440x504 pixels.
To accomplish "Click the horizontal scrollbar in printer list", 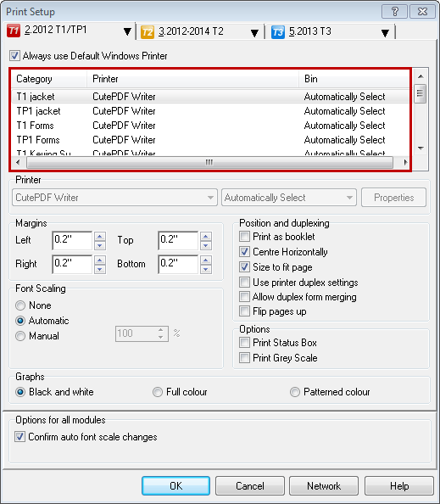I will click(x=209, y=162).
